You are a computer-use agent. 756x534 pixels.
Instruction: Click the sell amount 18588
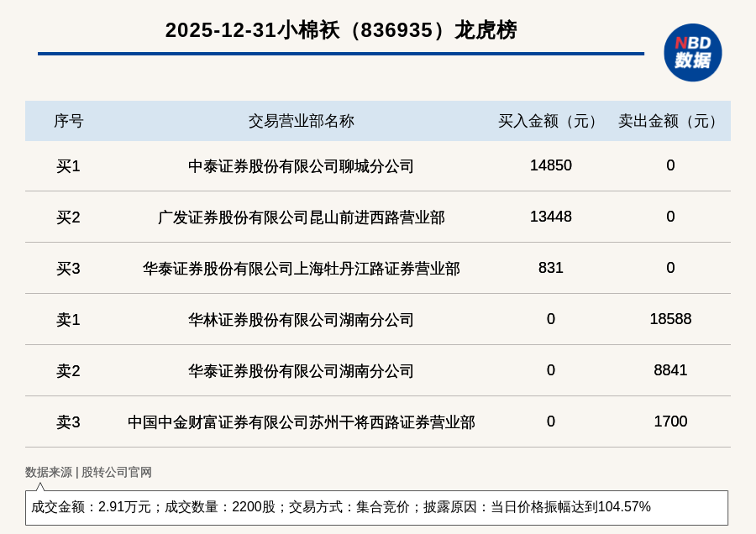[x=670, y=319]
